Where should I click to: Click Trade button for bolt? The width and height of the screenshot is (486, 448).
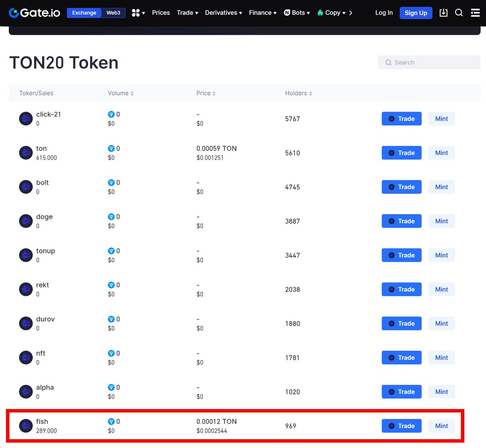coord(402,187)
